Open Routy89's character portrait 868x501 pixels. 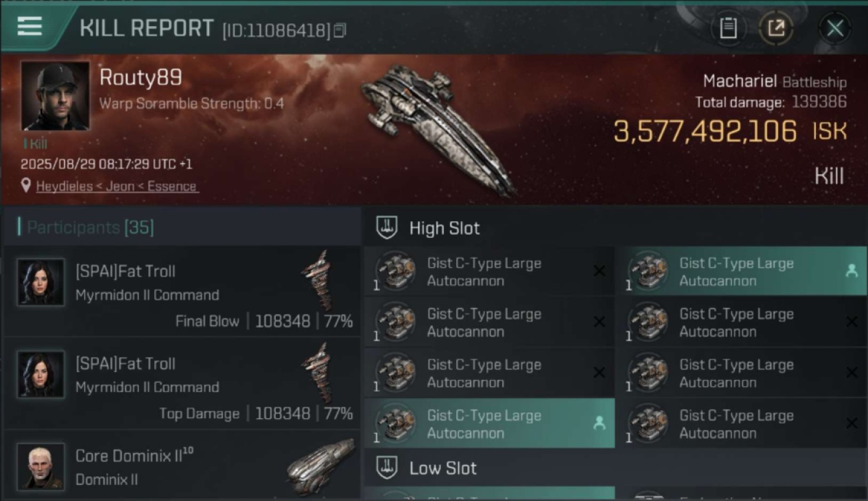(x=55, y=96)
